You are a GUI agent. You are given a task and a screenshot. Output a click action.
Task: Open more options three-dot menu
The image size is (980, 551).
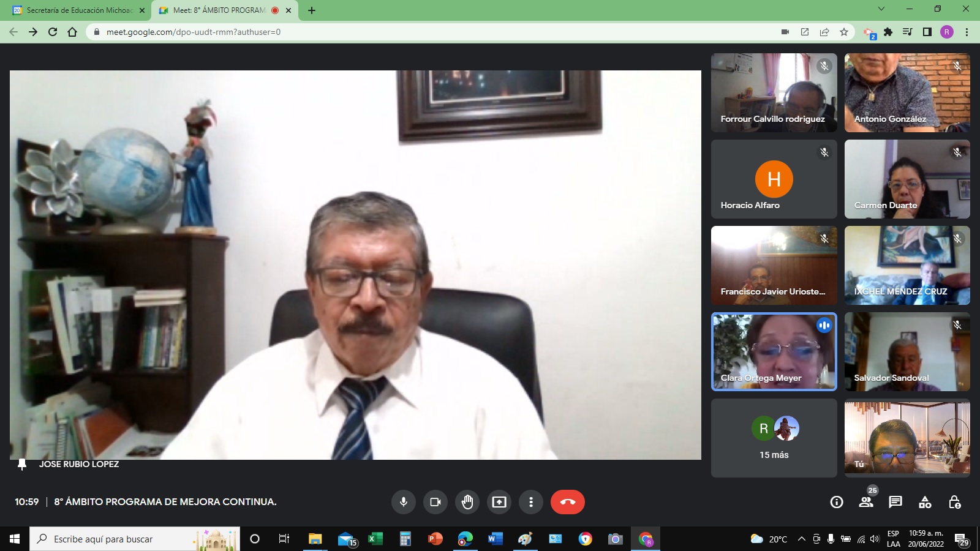tap(531, 502)
